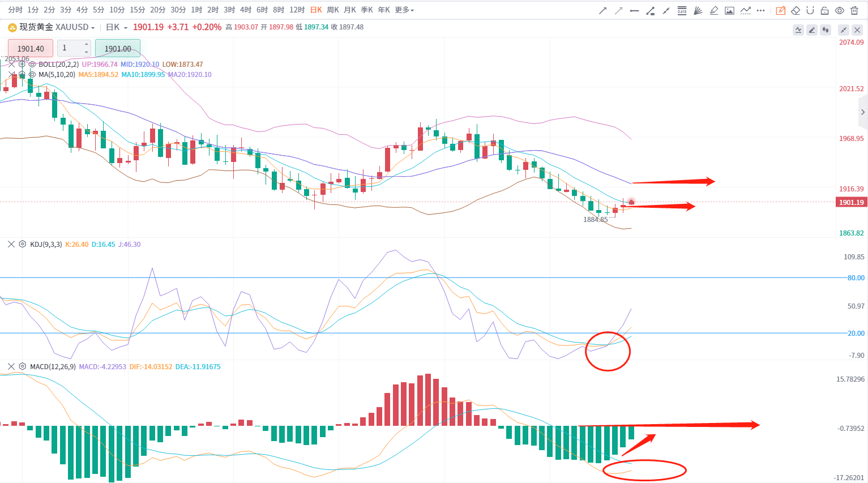
Task: Switch to the 5分 timeframe tab
Action: click(99, 10)
